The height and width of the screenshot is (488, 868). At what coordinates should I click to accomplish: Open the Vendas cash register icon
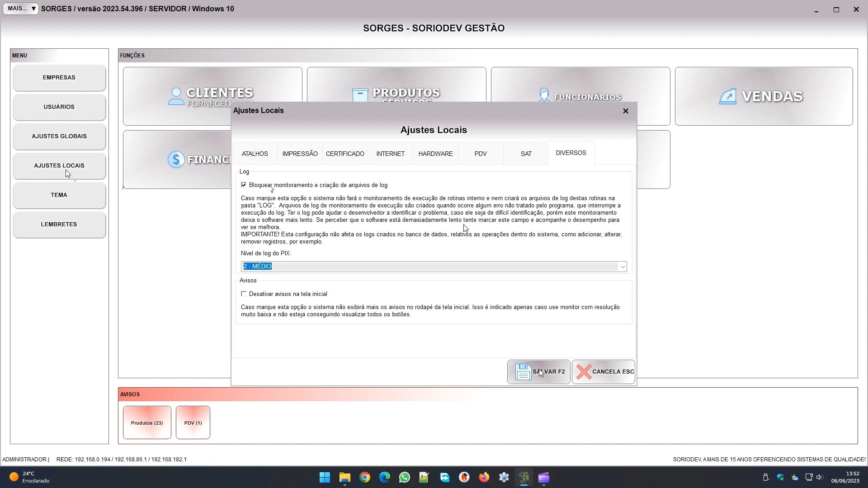(x=727, y=96)
